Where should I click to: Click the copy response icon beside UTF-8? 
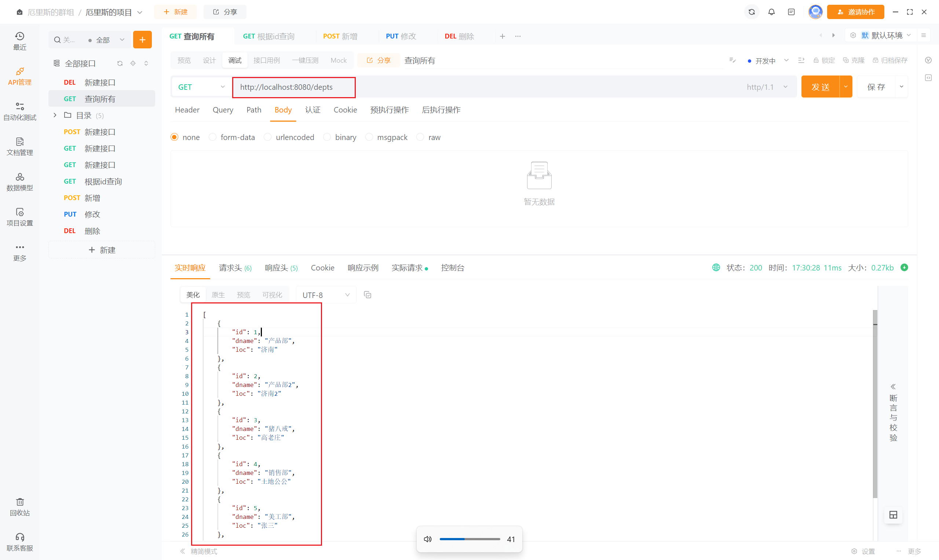(x=368, y=295)
